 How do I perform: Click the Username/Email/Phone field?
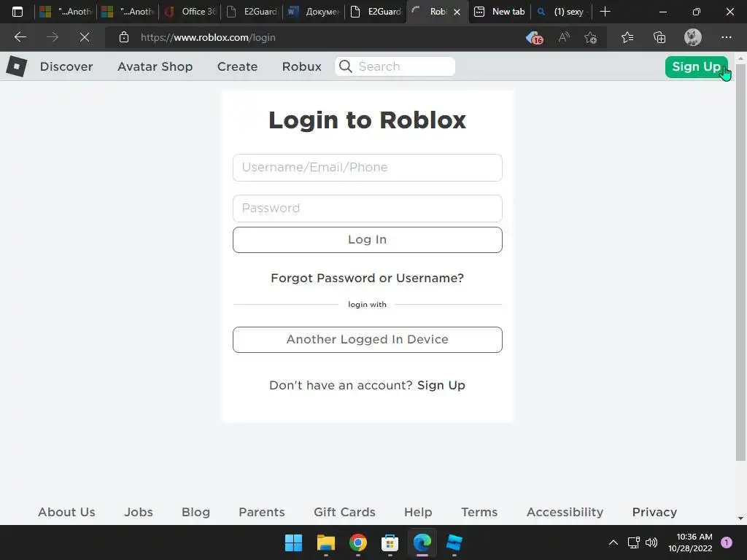(368, 168)
